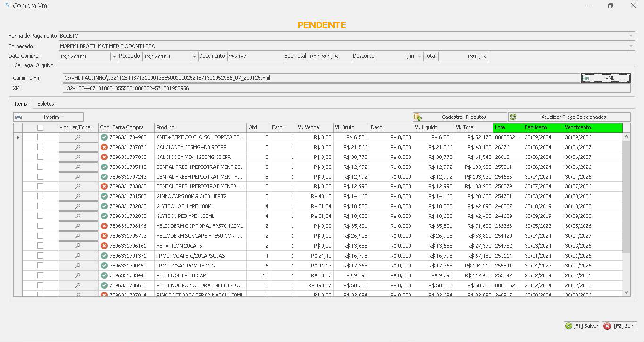This screenshot has width=644, height=342.
Task: Click the green check status icon for GINKOCAPS 80MG
Action: [104, 196]
